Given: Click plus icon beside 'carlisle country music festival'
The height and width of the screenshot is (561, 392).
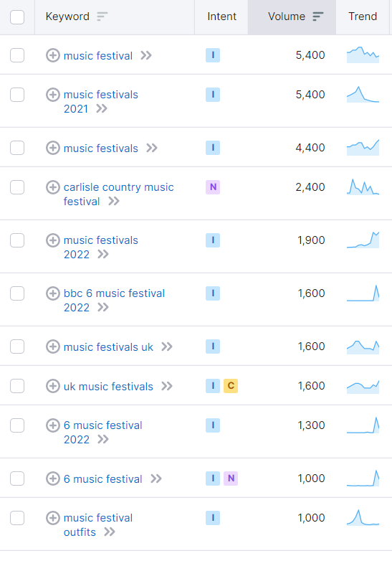Looking at the screenshot, I should [x=52, y=187].
